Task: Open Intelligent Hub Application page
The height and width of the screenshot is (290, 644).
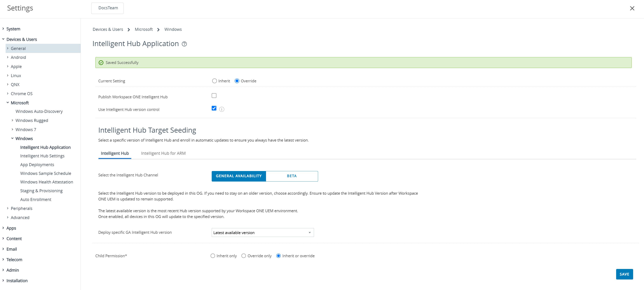Action: tap(45, 148)
